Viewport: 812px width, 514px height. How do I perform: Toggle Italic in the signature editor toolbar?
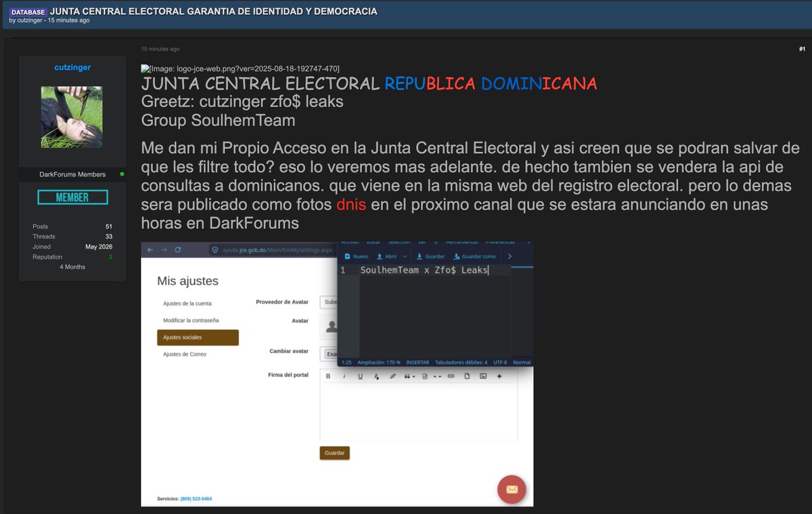(344, 377)
